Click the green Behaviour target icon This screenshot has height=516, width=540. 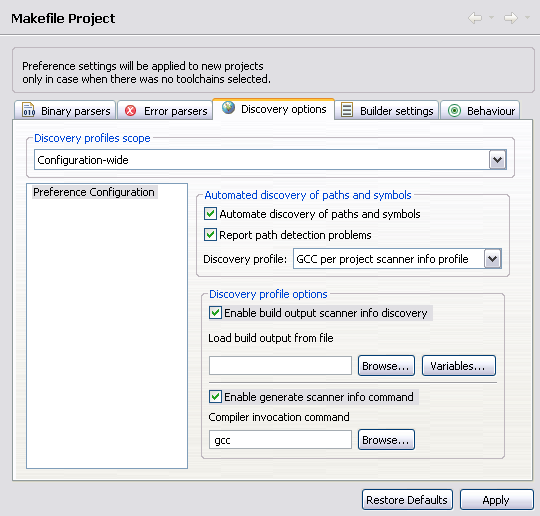pyautogui.click(x=454, y=111)
